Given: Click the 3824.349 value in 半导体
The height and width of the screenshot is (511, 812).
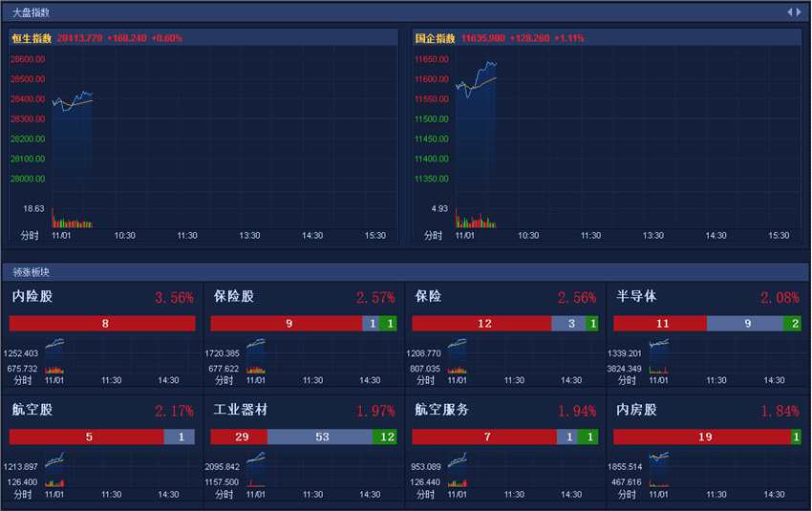Looking at the screenshot, I should point(624,369).
